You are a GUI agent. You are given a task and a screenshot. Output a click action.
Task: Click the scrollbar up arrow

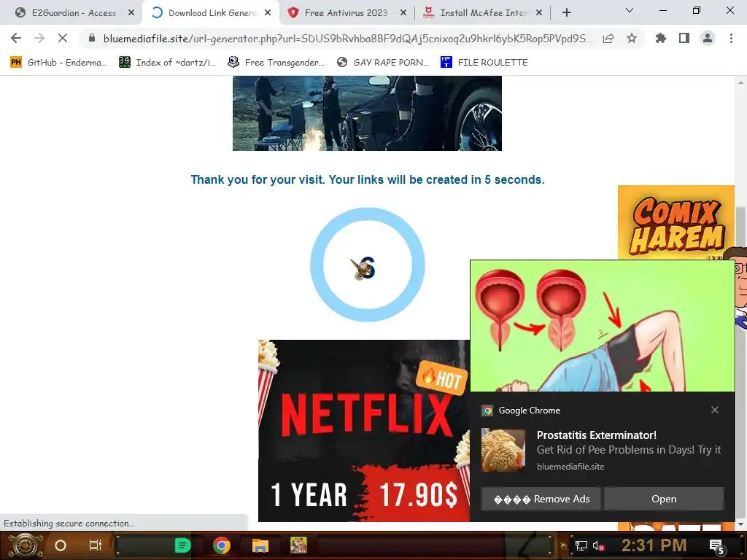[x=740, y=82]
